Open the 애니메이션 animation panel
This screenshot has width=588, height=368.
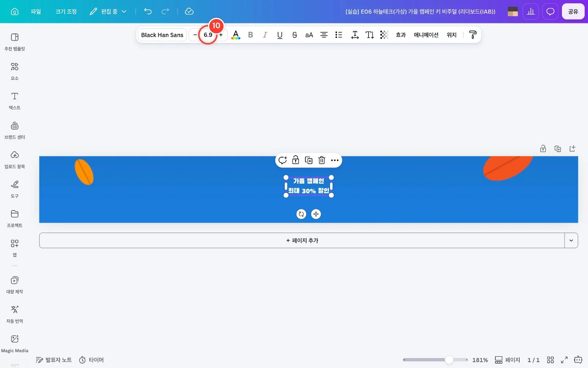[426, 35]
